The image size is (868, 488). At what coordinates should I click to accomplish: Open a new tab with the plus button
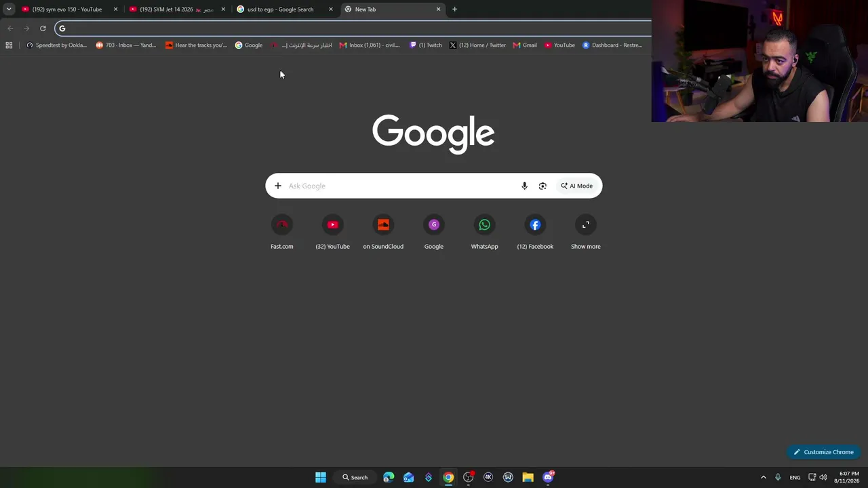[x=454, y=9]
